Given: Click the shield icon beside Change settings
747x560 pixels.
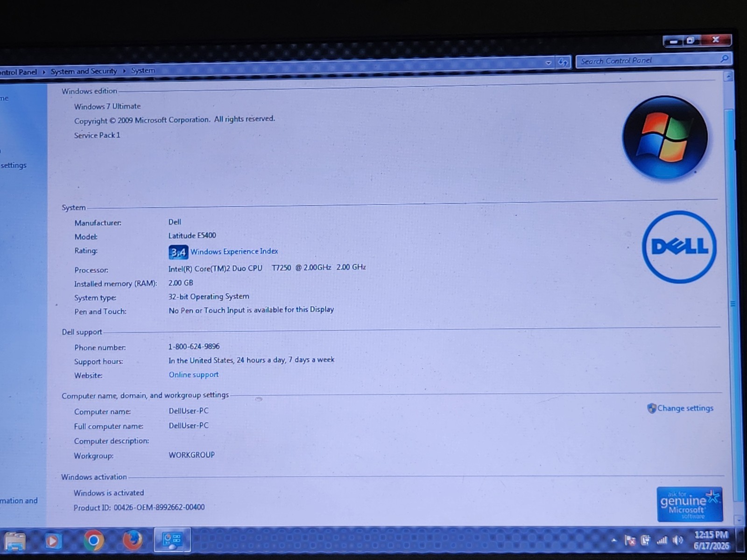Looking at the screenshot, I should click(652, 408).
